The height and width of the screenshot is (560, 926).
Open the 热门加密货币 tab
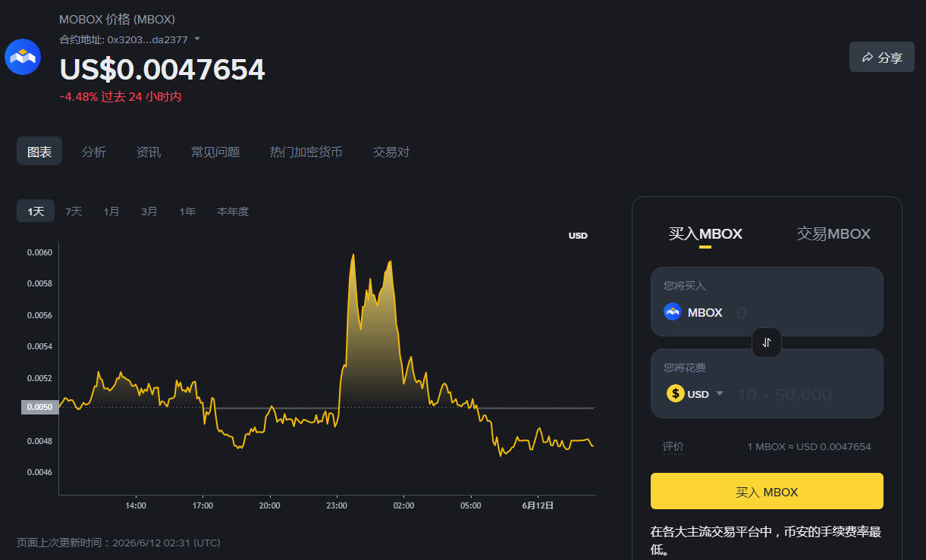tap(306, 152)
